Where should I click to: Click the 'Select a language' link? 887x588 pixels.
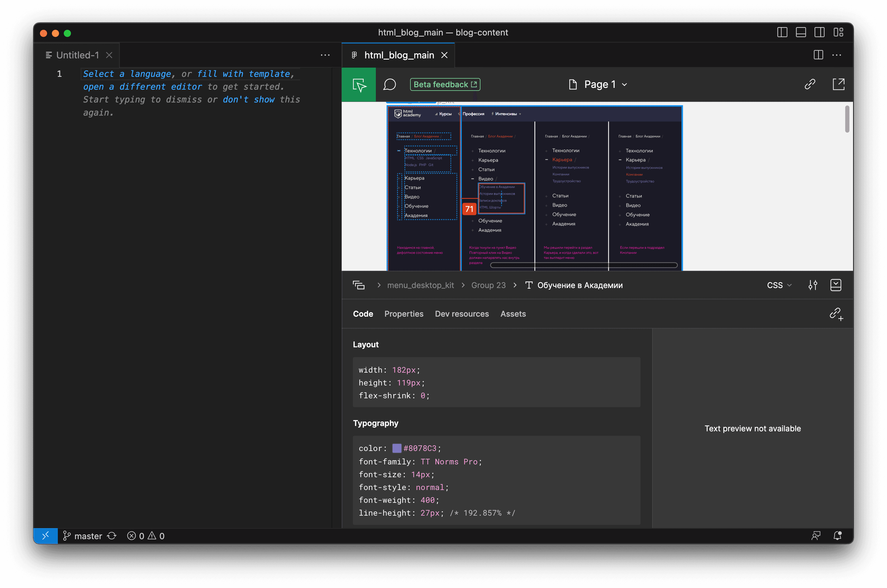tap(127, 74)
